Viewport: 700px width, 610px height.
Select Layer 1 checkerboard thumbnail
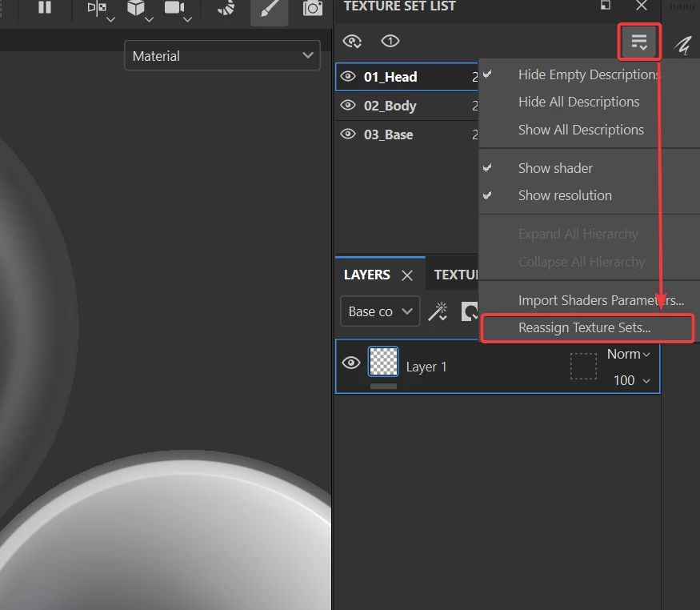(383, 361)
